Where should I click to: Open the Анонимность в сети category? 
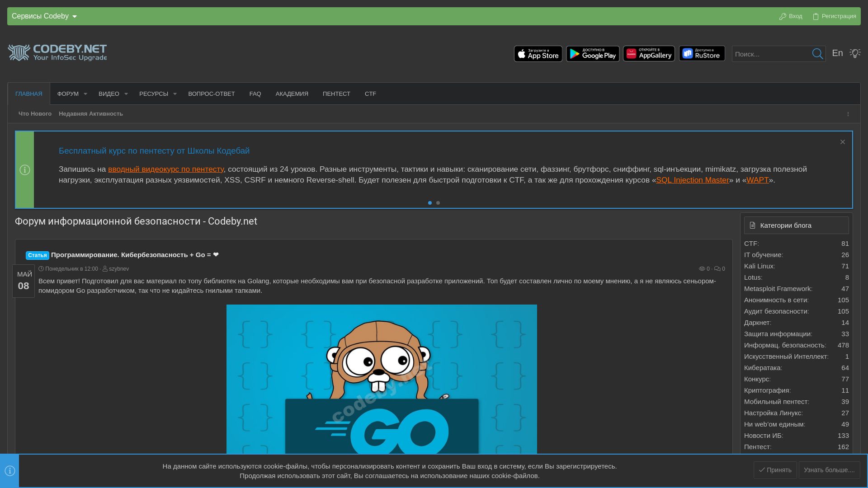point(776,300)
